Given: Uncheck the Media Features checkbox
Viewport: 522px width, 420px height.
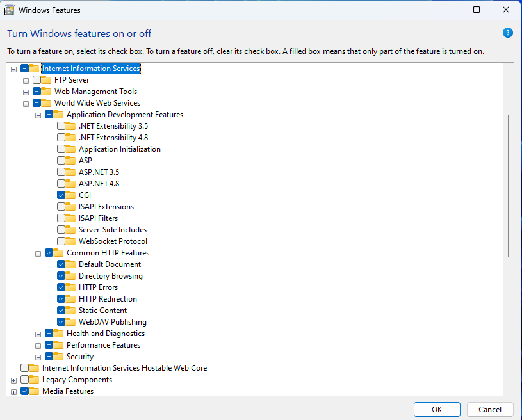Looking at the screenshot, I should 24,391.
